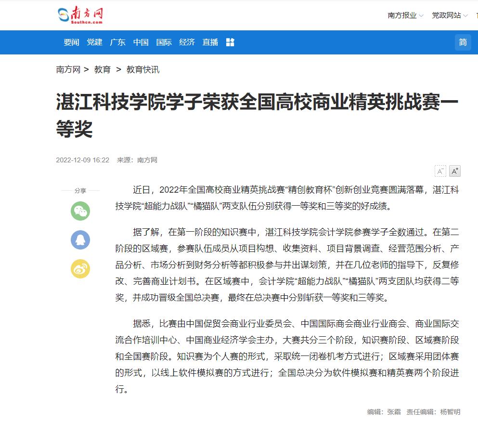Expand the 南方报业 dropdown
The height and width of the screenshot is (448, 478).
point(405,15)
